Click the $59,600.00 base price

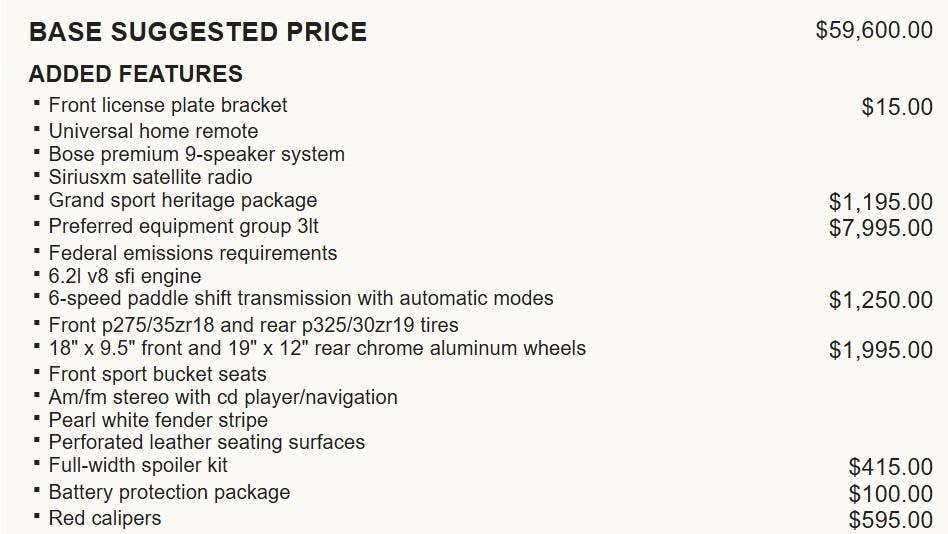pyautogui.click(x=873, y=30)
